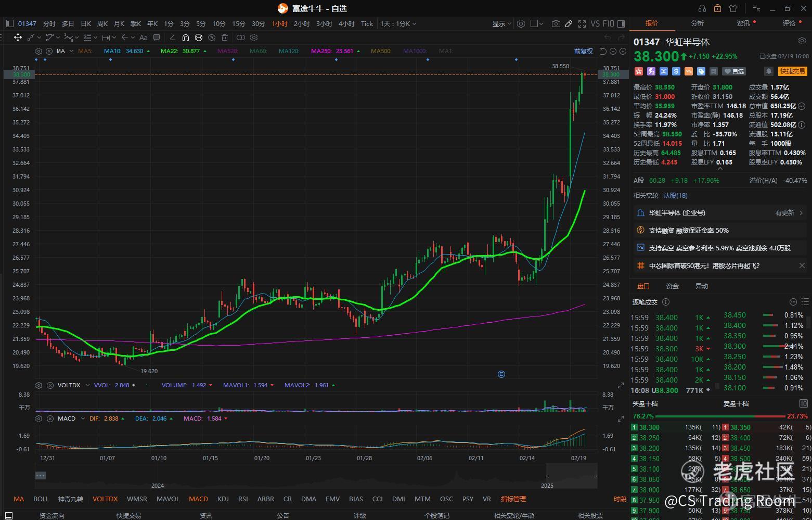Expand the MACD panel to full size
Image resolution: width=812 pixels, height=520 pixels.
[621, 418]
